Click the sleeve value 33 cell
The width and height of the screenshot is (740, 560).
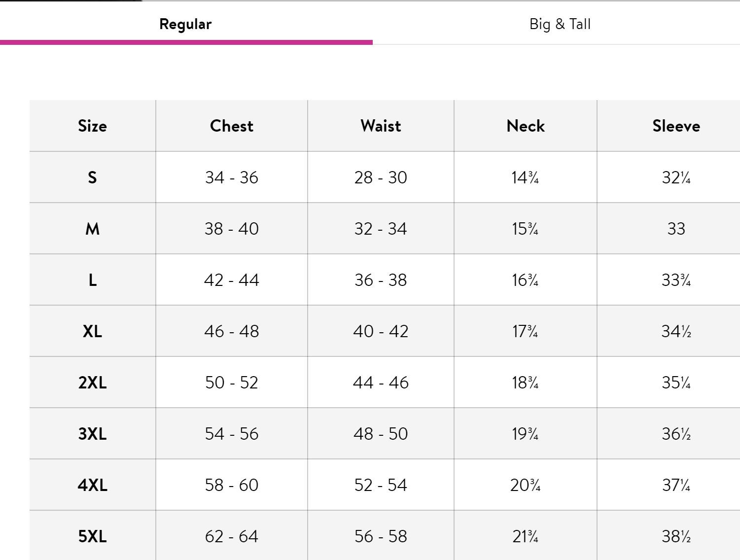coord(676,229)
